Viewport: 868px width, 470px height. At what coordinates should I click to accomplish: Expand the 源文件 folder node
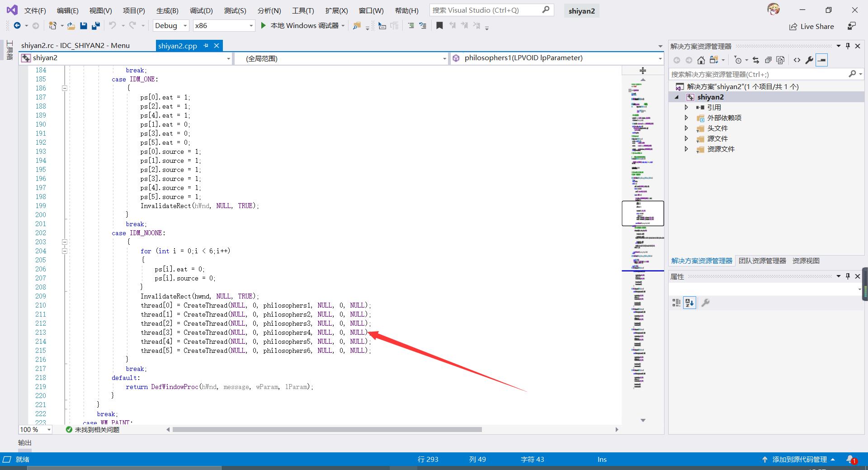[x=686, y=139]
